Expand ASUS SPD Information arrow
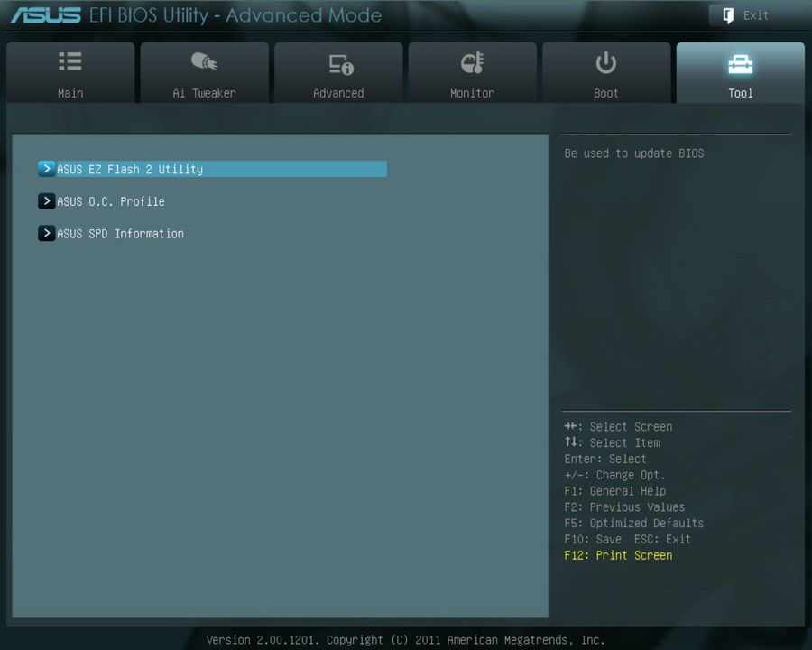 click(x=46, y=233)
